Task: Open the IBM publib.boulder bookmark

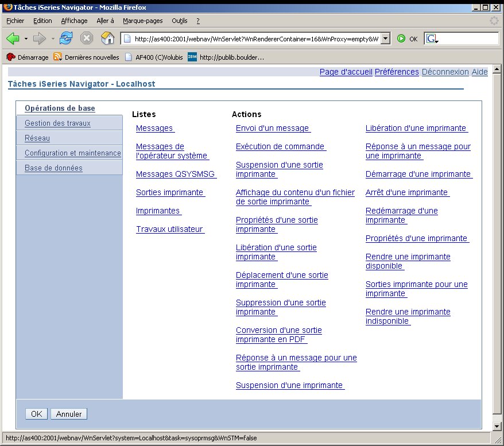Action: pos(226,57)
